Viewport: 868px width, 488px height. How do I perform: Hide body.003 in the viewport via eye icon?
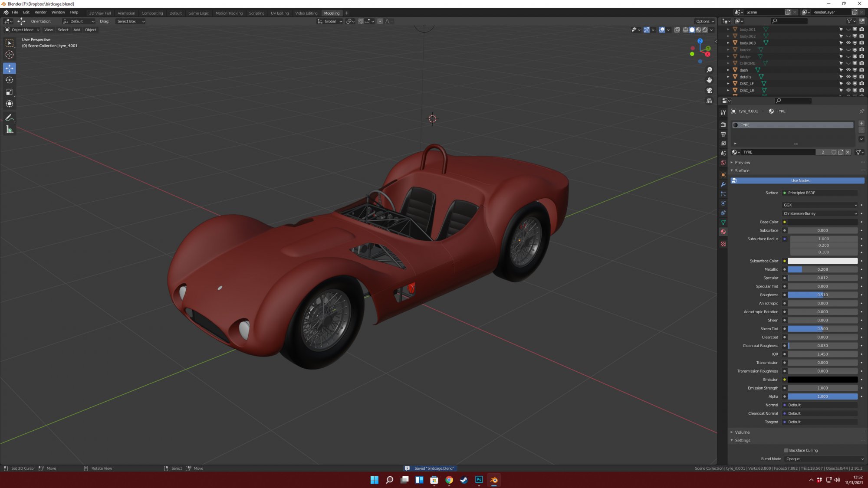[x=848, y=43]
